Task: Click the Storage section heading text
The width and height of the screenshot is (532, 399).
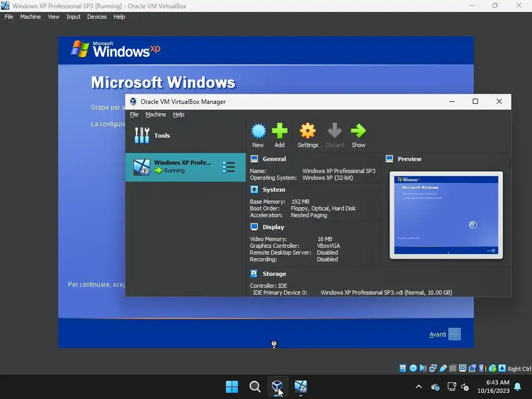Action: [x=274, y=273]
